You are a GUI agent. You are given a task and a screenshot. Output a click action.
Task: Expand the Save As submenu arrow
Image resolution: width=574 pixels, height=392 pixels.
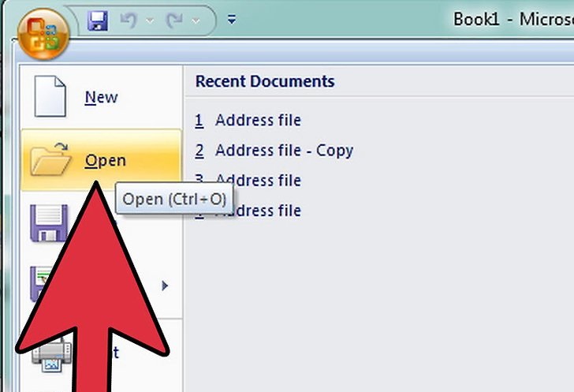(x=165, y=286)
